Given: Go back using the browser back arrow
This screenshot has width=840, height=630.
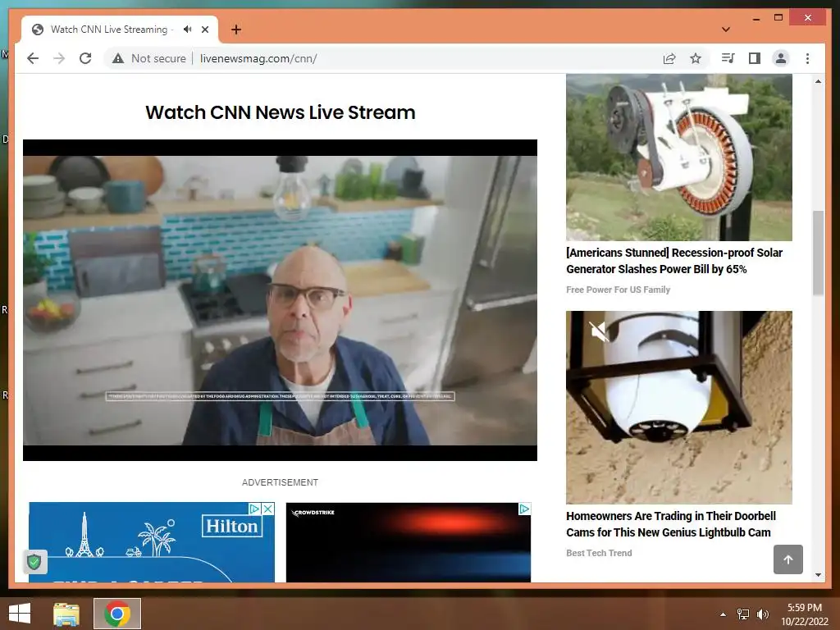Looking at the screenshot, I should coord(33,58).
